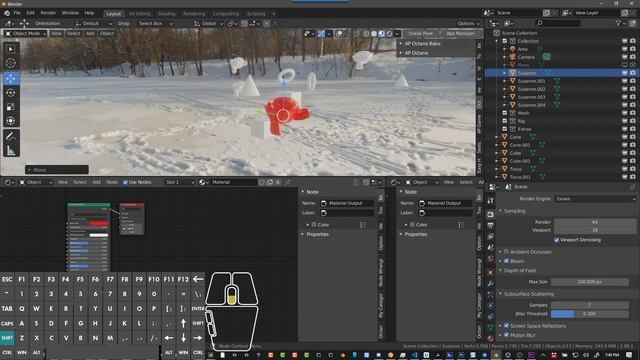
Task: Click the App Manager button
Action: coord(460,33)
